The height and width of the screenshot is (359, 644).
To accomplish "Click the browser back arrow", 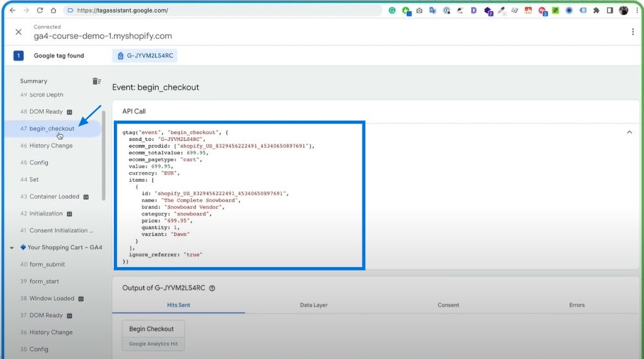I will click(12, 10).
